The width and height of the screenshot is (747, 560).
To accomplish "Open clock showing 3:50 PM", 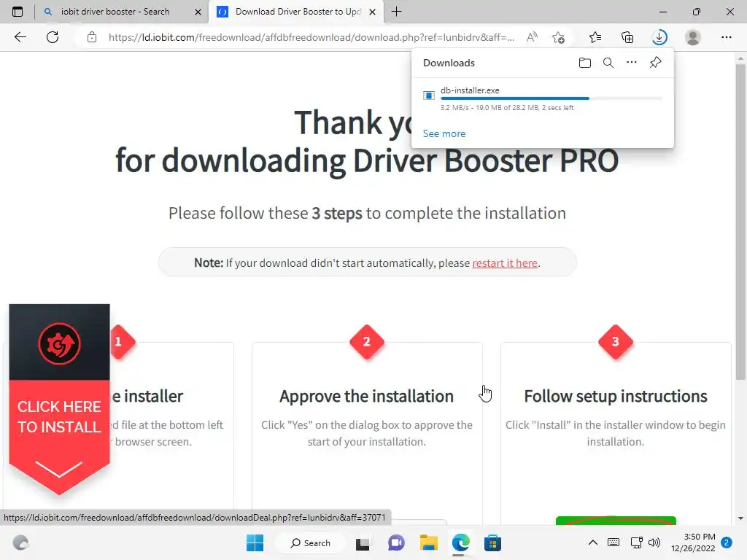I will click(693, 542).
